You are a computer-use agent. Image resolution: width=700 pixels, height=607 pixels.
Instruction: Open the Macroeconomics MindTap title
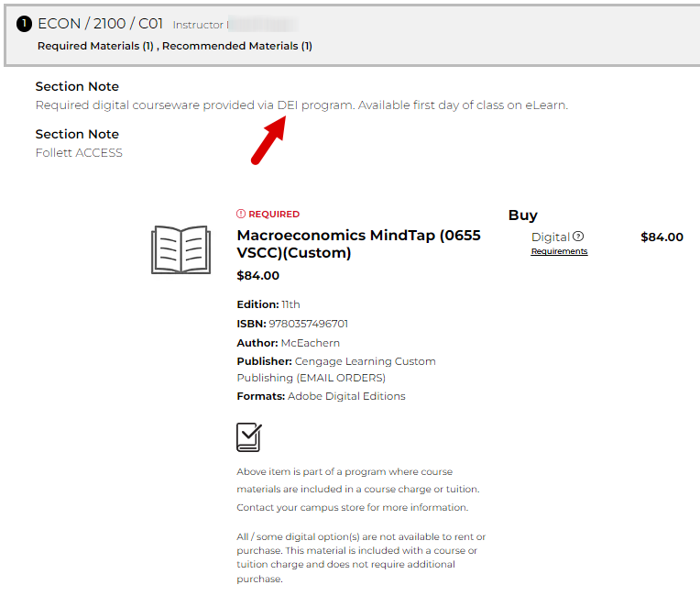coord(358,244)
